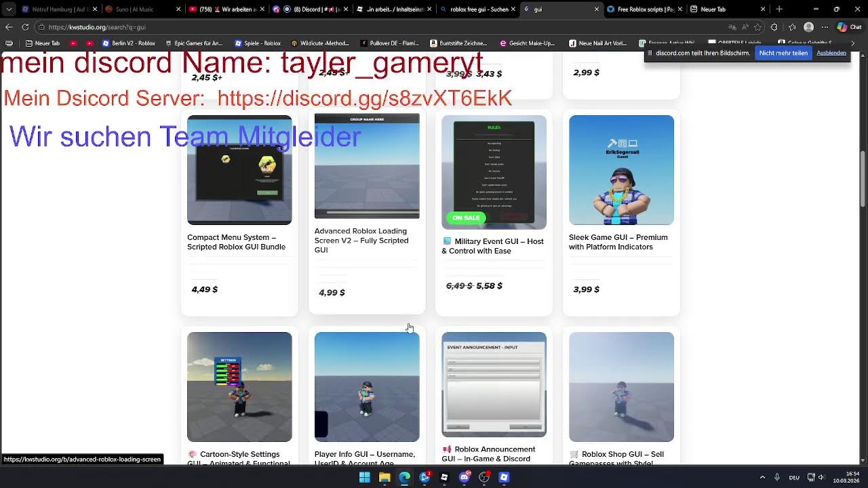Open the Military Event GUI thumbnail
Viewport: 868px width, 488px height.
pos(494,172)
